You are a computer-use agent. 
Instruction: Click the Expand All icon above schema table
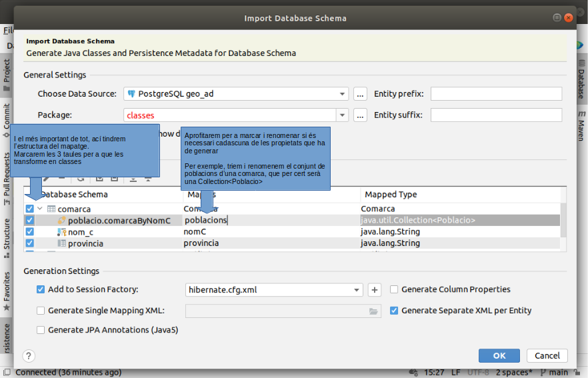pos(133,179)
